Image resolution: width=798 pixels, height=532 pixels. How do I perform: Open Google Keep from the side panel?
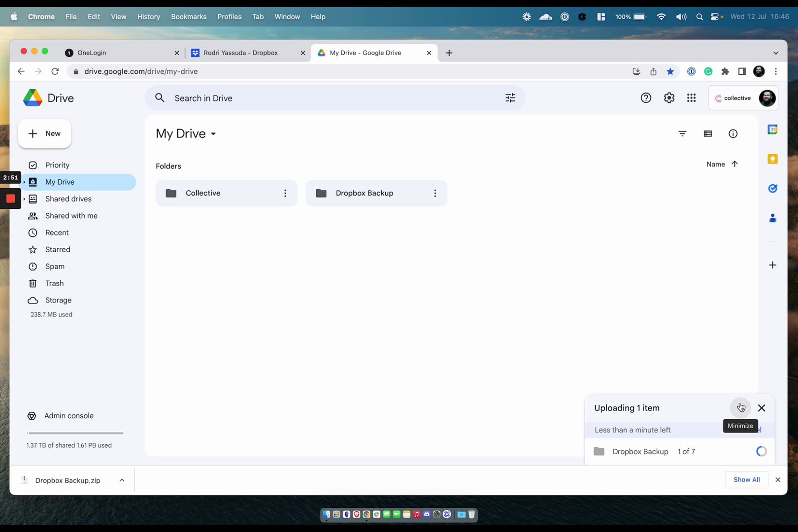(772, 159)
